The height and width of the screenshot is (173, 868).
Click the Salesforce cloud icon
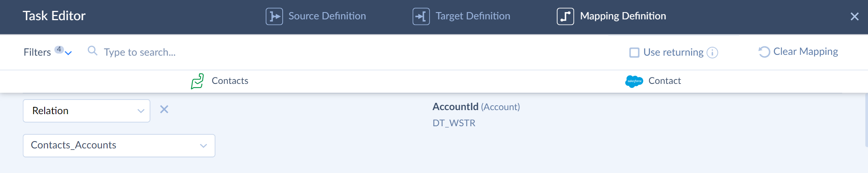[634, 81]
